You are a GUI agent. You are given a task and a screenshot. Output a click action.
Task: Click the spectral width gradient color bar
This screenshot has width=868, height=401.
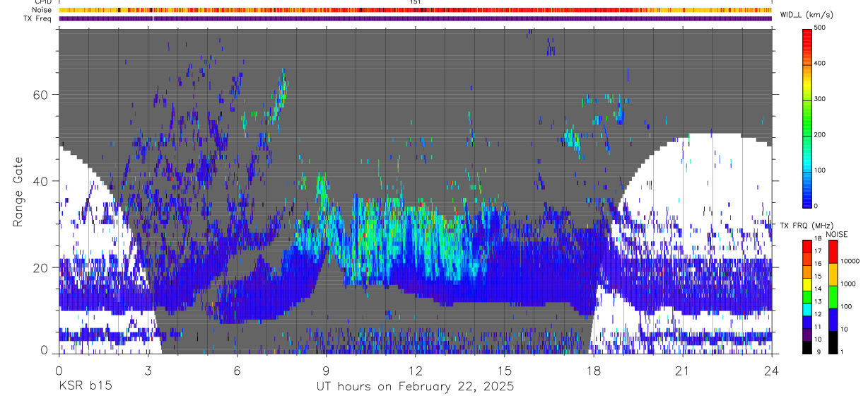[x=807, y=117]
